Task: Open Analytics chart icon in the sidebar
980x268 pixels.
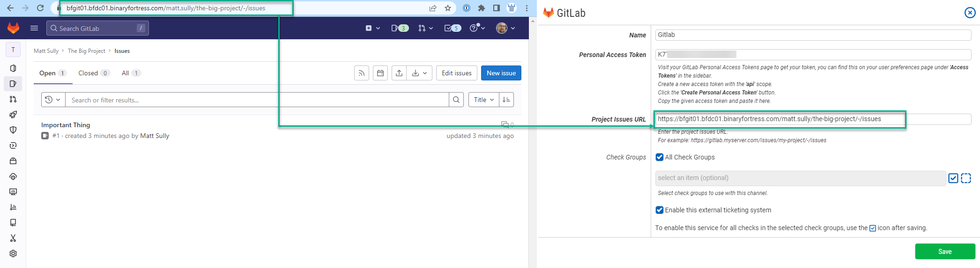Action: point(13,207)
